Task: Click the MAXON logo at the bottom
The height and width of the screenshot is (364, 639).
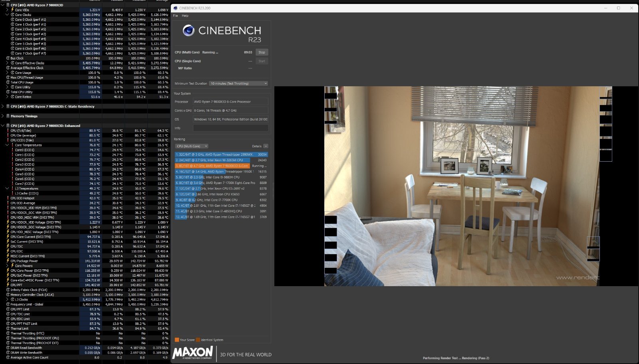Action: click(193, 352)
